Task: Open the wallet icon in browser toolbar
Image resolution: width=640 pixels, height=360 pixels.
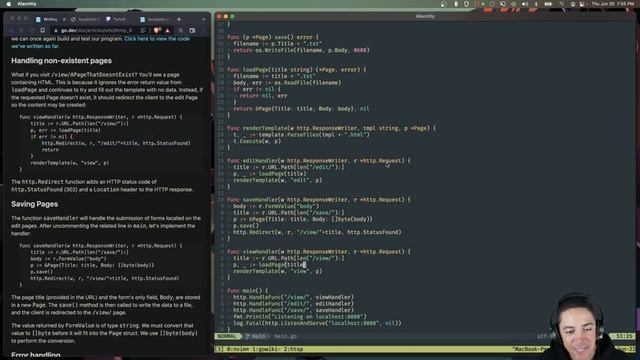Action: point(192,30)
